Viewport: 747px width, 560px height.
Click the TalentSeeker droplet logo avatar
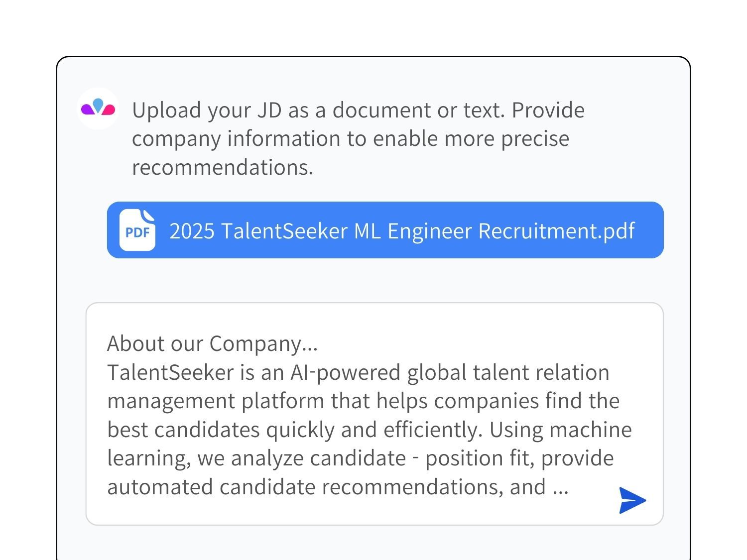[98, 109]
